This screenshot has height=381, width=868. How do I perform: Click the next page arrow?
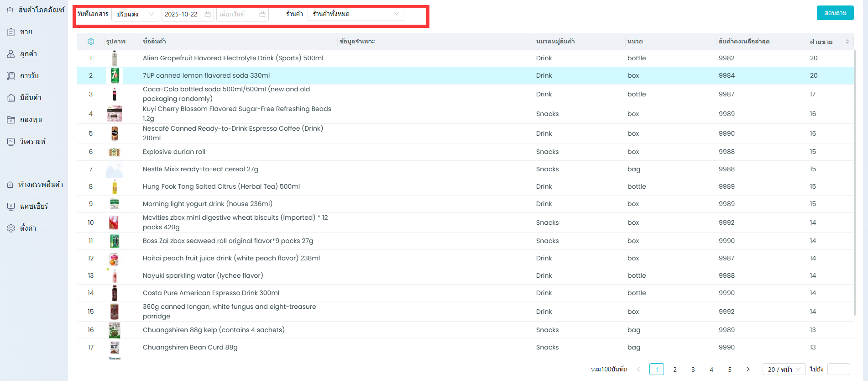748,369
